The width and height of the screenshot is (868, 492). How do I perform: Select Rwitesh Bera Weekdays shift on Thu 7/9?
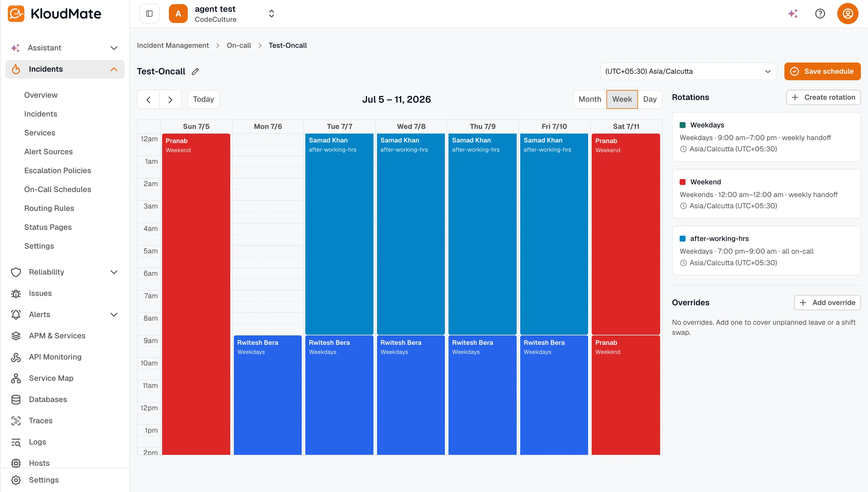pyautogui.click(x=482, y=395)
